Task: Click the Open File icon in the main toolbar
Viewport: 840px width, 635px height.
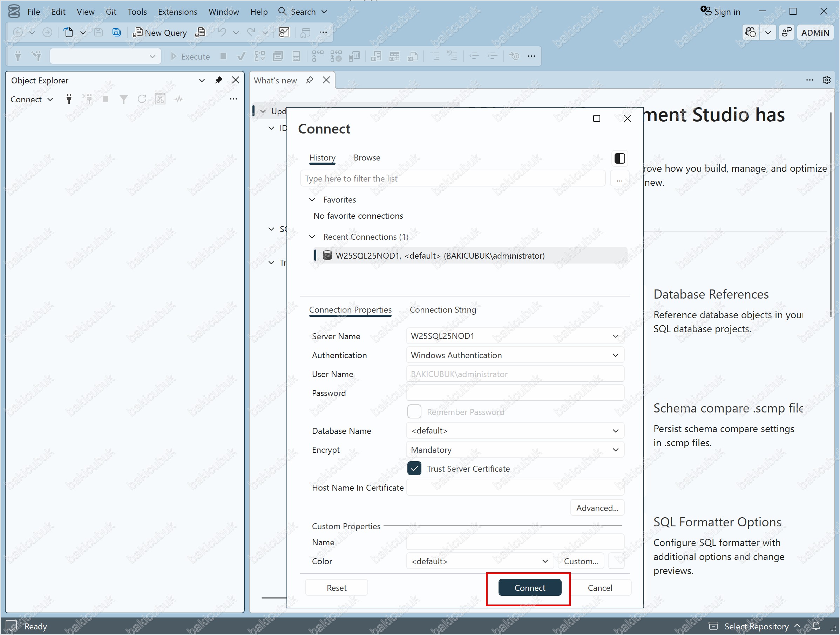Action: click(68, 32)
